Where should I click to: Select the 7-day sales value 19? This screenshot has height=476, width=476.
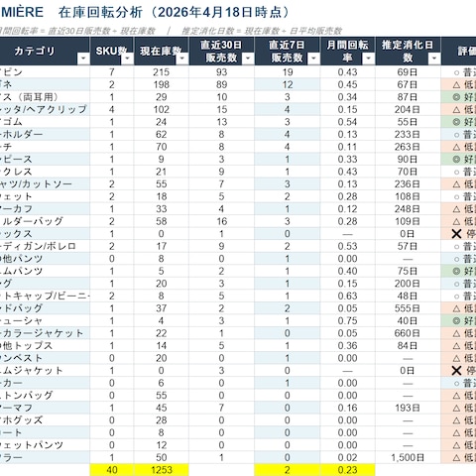288,72
